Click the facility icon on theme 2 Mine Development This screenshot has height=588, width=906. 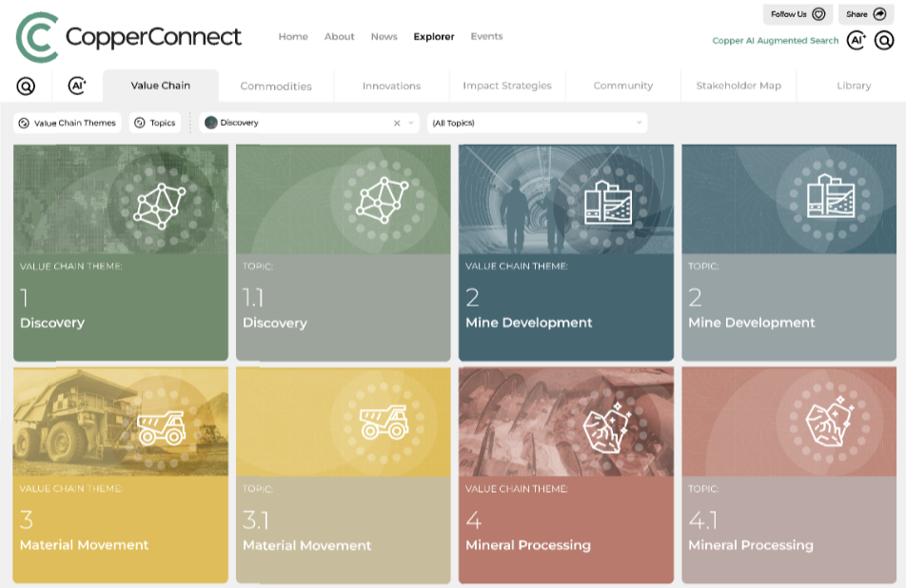(x=608, y=203)
